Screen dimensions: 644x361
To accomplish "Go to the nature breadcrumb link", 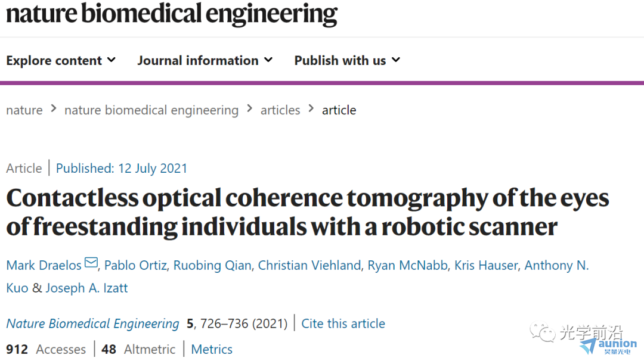I will tap(24, 110).
